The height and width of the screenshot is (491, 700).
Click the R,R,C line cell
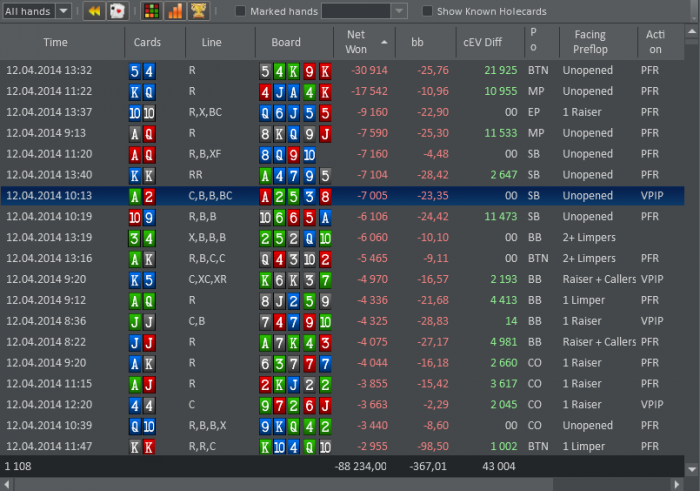click(202, 446)
